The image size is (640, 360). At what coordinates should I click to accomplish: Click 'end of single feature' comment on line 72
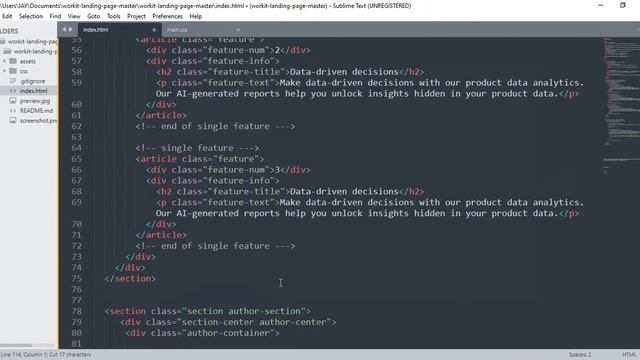pyautogui.click(x=215, y=246)
